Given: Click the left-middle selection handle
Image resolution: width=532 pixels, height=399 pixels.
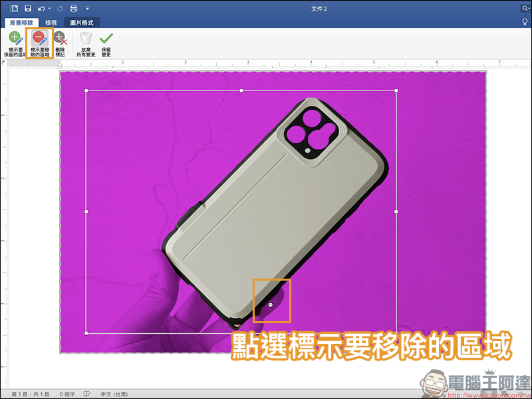Looking at the screenshot, I should 86,211.
